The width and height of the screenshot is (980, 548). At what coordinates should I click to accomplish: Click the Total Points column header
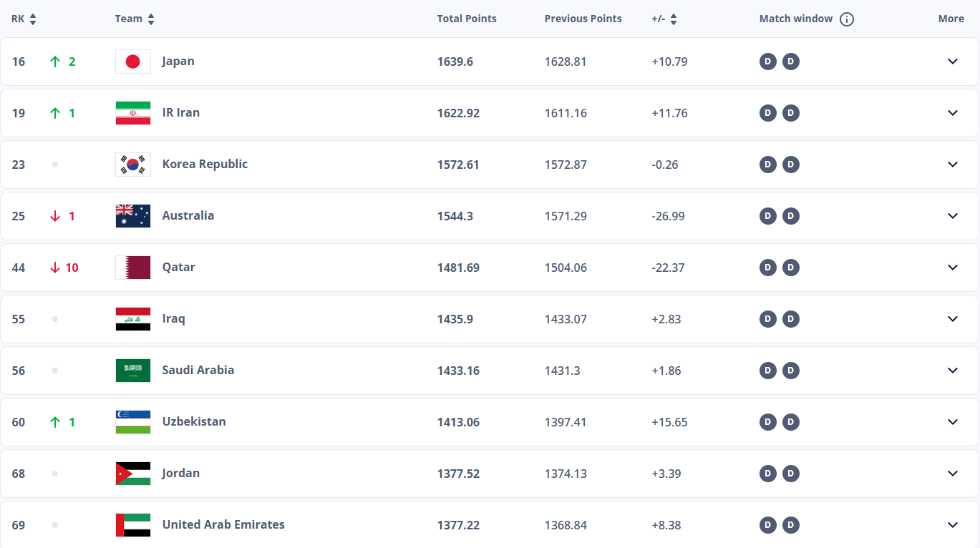[467, 19]
